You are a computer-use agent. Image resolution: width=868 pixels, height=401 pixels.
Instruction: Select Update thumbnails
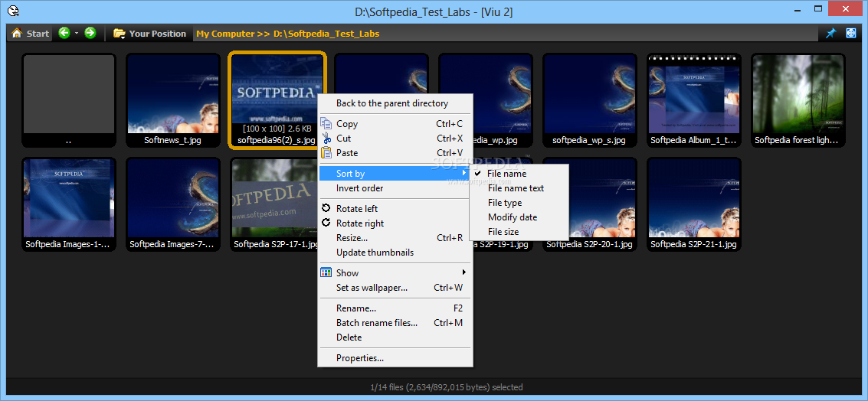395,253
